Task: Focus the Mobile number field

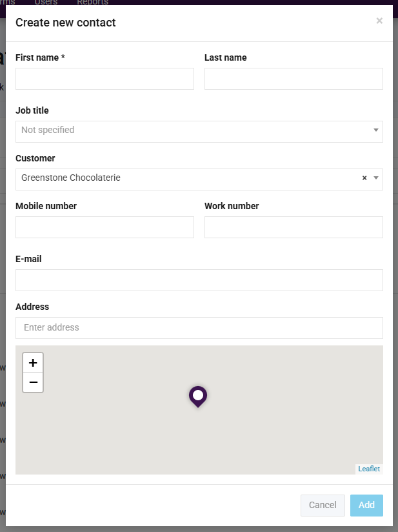Action: tap(104, 227)
